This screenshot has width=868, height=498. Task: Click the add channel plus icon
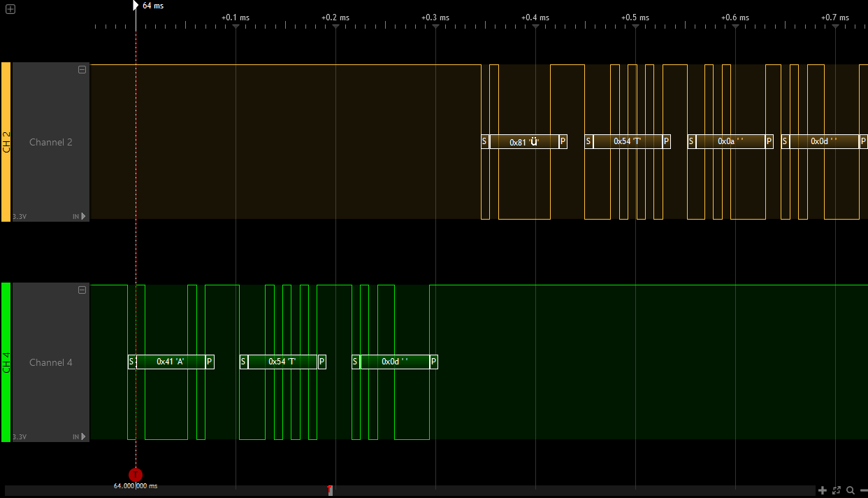tap(10, 9)
